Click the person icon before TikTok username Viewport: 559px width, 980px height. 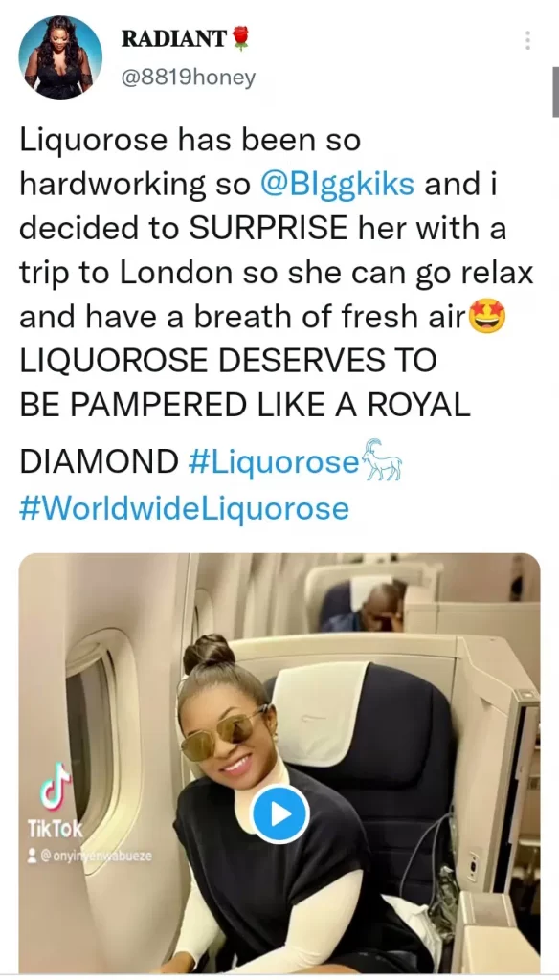click(33, 856)
